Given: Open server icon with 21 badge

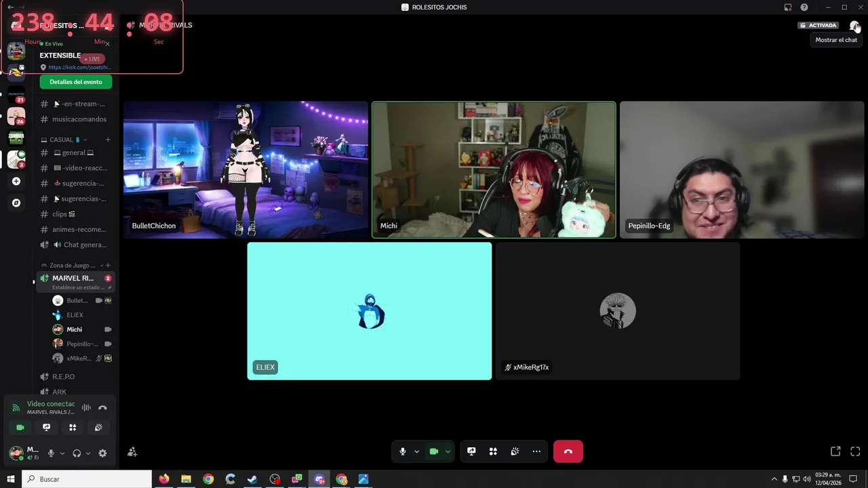Looking at the screenshot, I should point(16,95).
